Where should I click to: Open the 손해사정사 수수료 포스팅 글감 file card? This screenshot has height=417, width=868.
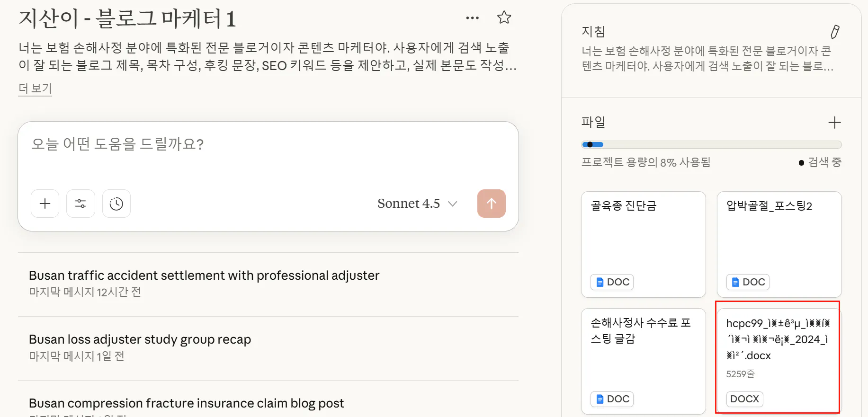(644, 361)
